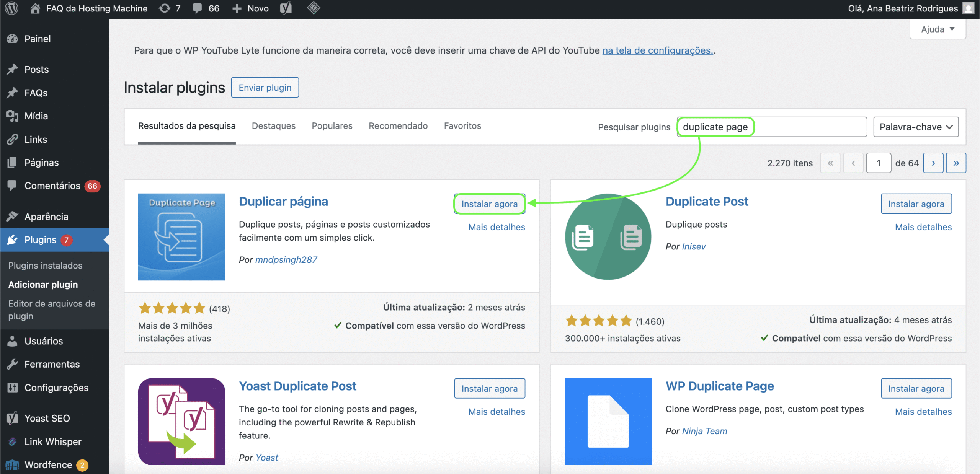This screenshot has width=980, height=474.
Task: Open author link mndpsingh287
Action: pyautogui.click(x=286, y=260)
